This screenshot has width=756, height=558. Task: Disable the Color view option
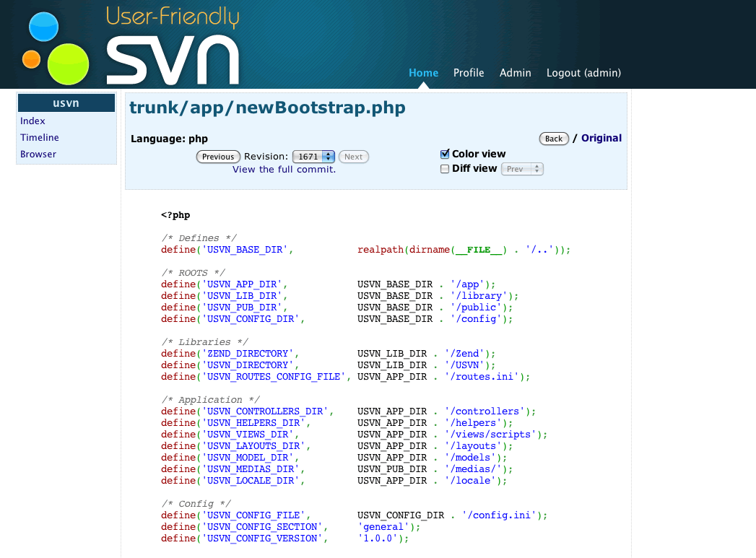(x=446, y=154)
